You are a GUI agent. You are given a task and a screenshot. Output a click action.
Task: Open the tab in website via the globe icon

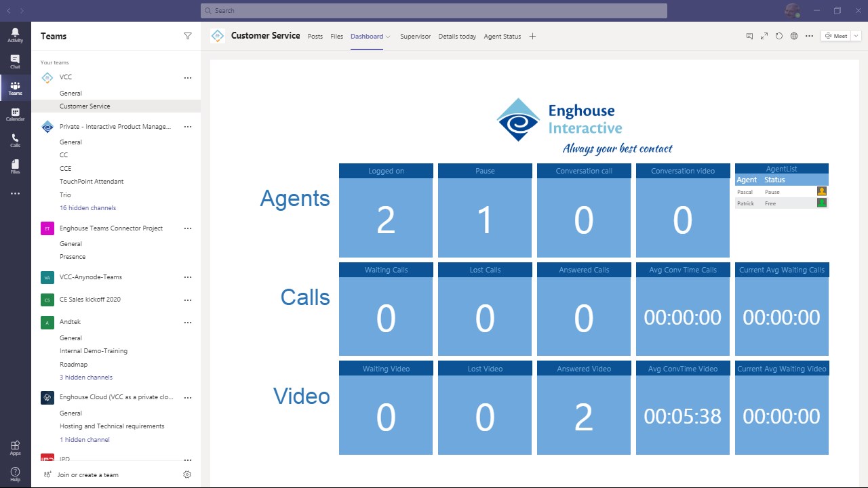[794, 36]
